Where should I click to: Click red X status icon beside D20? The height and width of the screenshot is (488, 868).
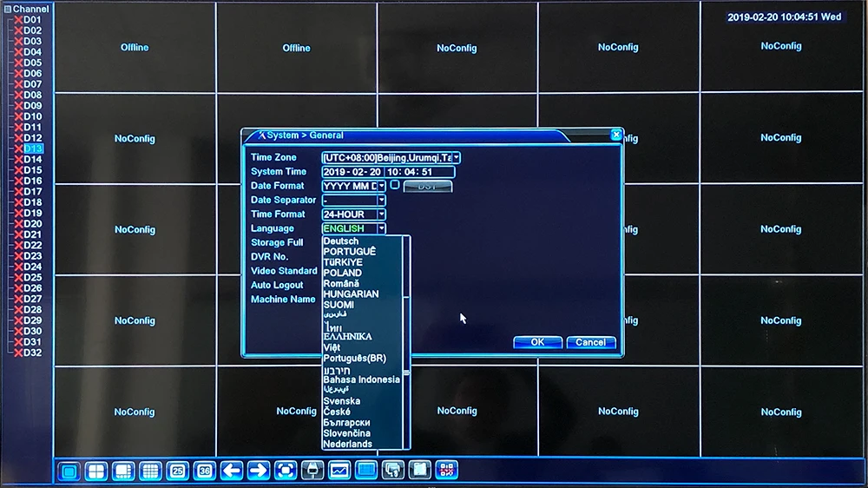coord(18,224)
